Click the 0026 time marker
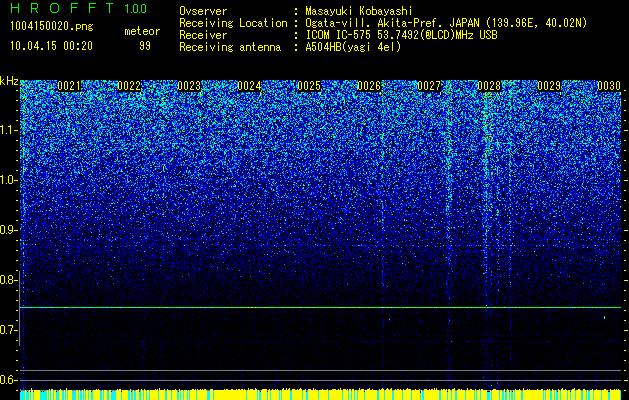The width and height of the screenshot is (629, 400). point(369,86)
